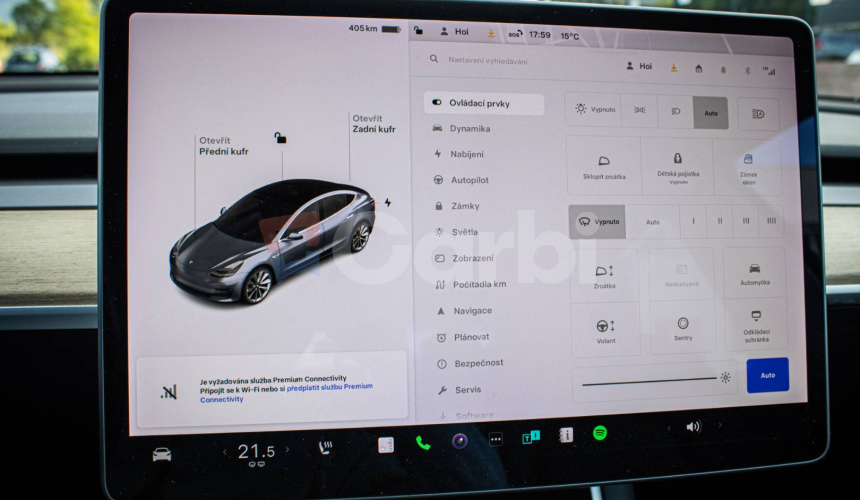
Task: Select Autopilot in settings menu
Action: tap(469, 180)
